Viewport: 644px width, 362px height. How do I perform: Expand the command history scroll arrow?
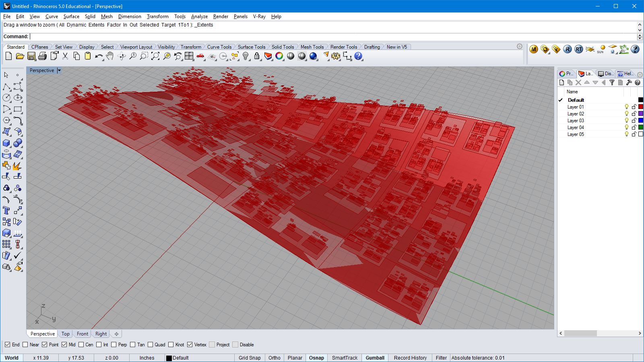[x=640, y=30]
